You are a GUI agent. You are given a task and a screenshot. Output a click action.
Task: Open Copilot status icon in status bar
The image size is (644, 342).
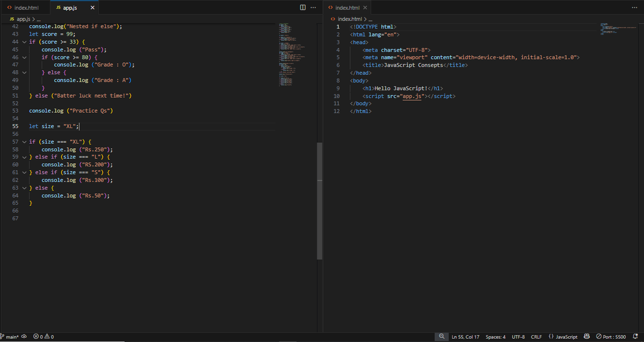(587, 337)
